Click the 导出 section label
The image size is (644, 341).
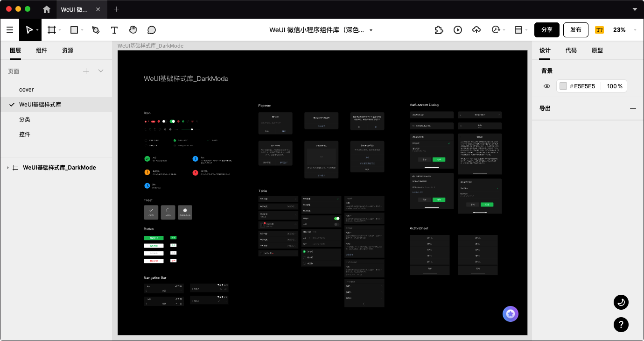tap(545, 108)
